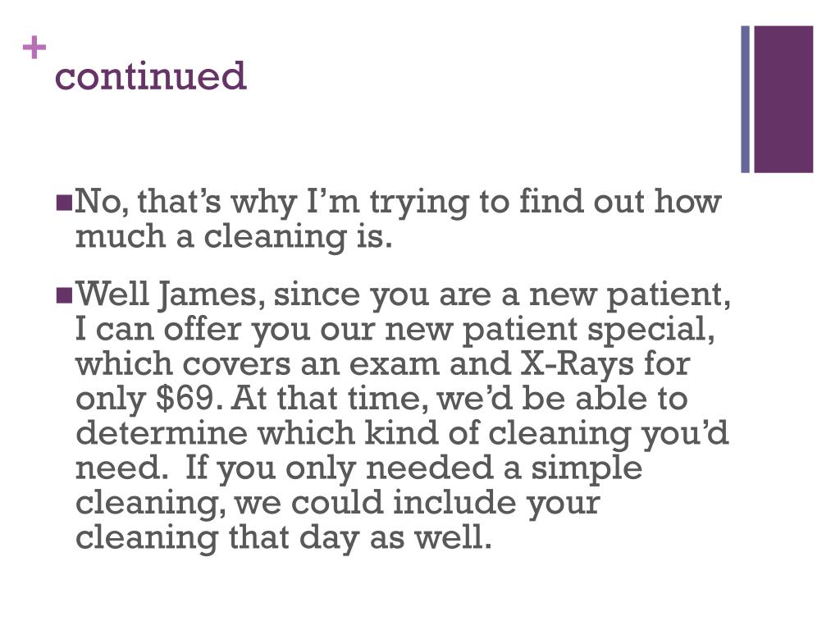
Task: Click the word "need." ending the sentence
Action: click(x=119, y=468)
